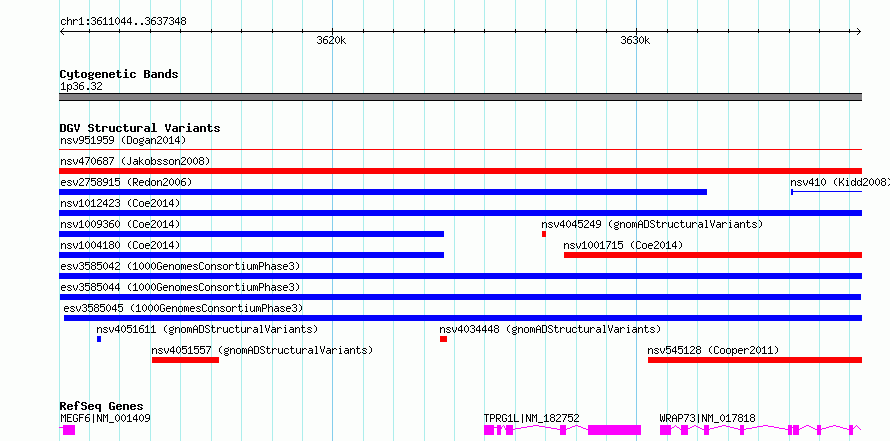Select the nsv1009360 blue variant bar
Screen dimensions: 890x441
tap(251, 234)
